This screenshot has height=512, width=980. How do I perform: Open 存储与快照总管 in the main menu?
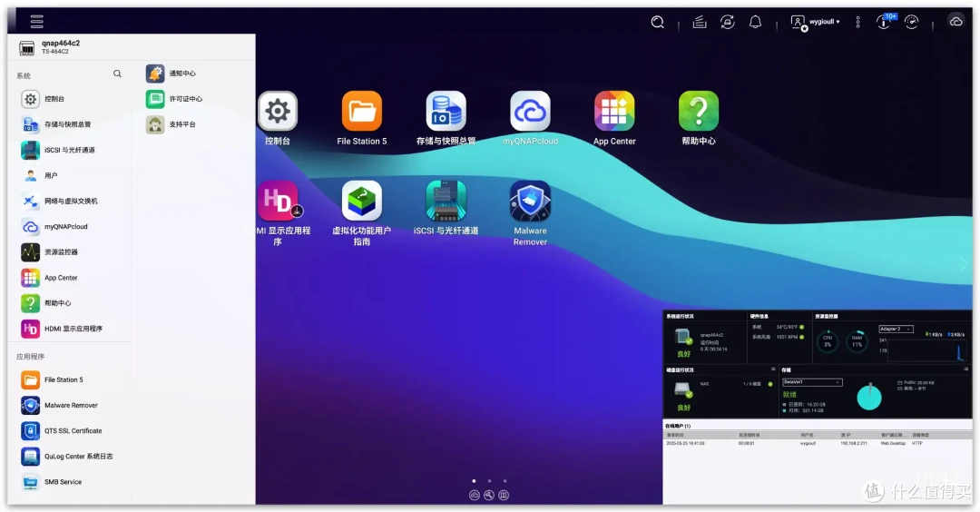(x=56, y=124)
